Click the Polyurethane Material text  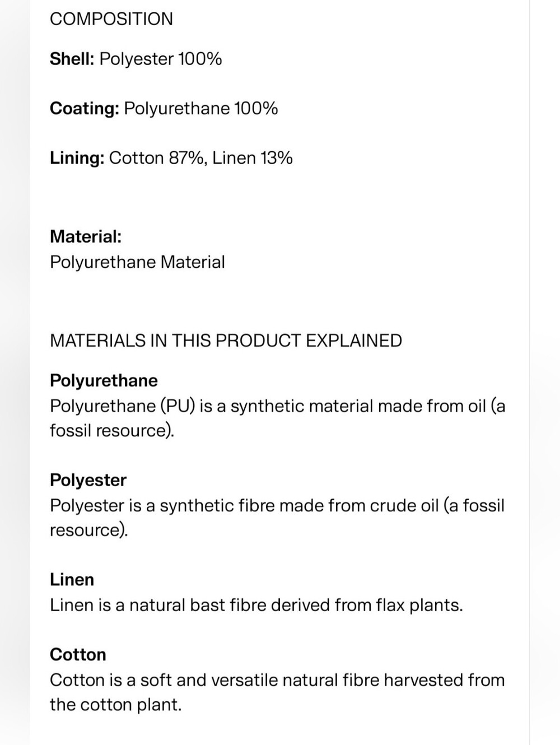coord(137,262)
